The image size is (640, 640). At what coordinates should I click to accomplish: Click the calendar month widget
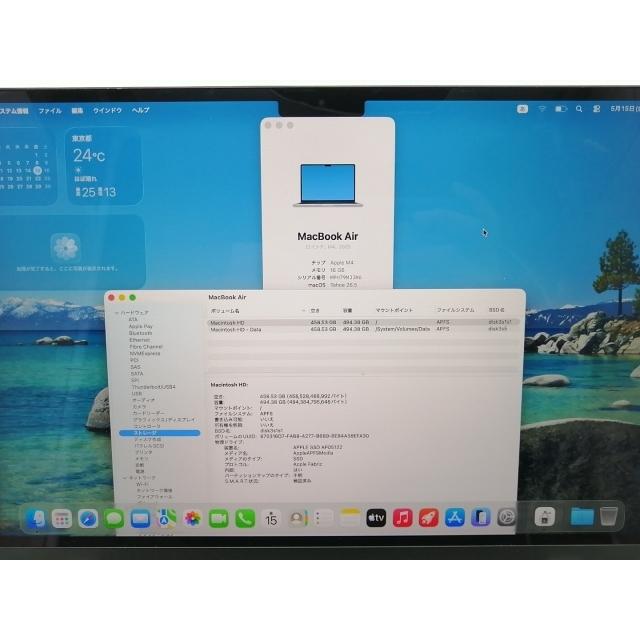pyautogui.click(x=27, y=167)
